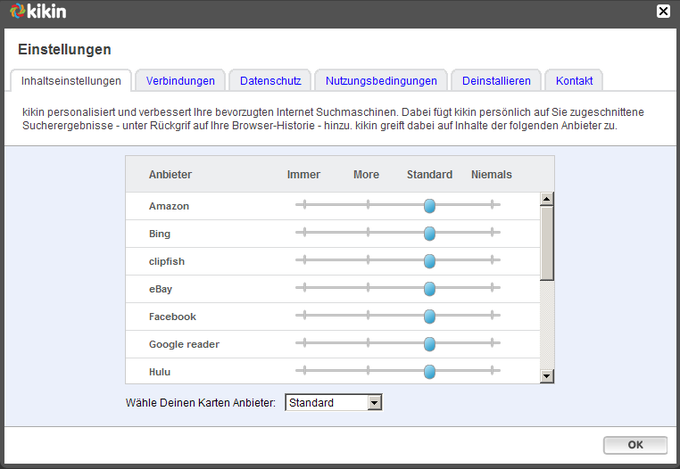Click the eBay slider handle
This screenshot has height=469, width=680.
429,289
